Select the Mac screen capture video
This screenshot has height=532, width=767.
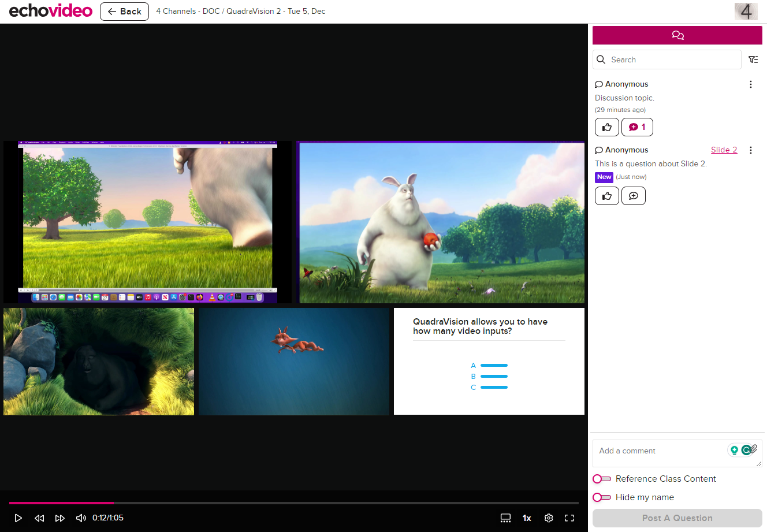point(148,222)
